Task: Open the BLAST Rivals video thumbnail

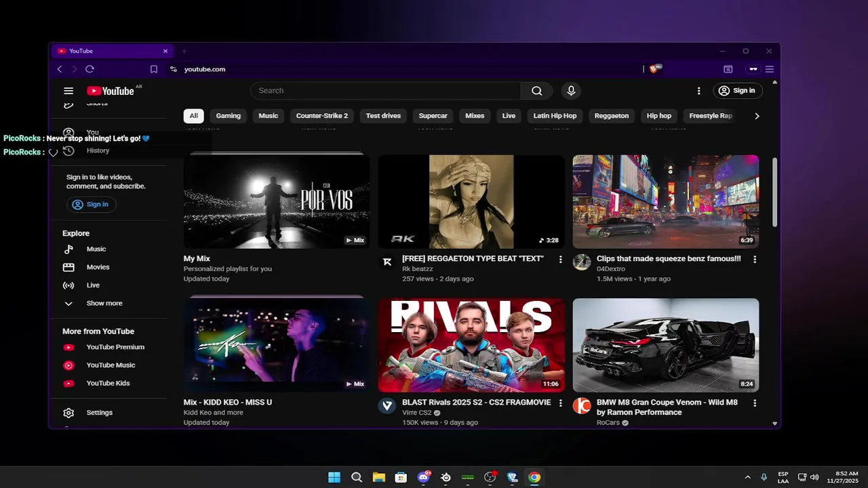Action: tap(471, 345)
